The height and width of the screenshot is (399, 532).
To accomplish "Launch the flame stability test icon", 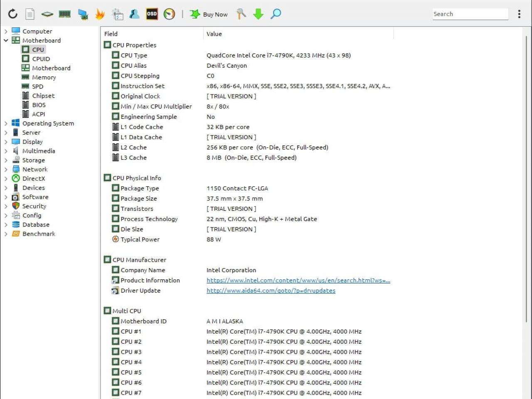I will pyautogui.click(x=100, y=14).
